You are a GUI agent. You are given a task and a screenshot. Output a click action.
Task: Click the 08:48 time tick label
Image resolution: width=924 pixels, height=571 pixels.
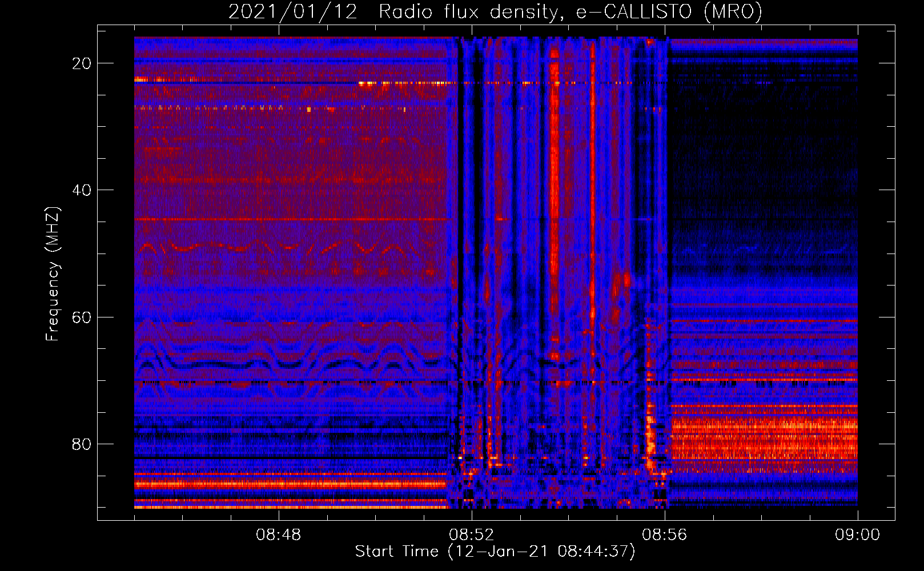(x=279, y=535)
